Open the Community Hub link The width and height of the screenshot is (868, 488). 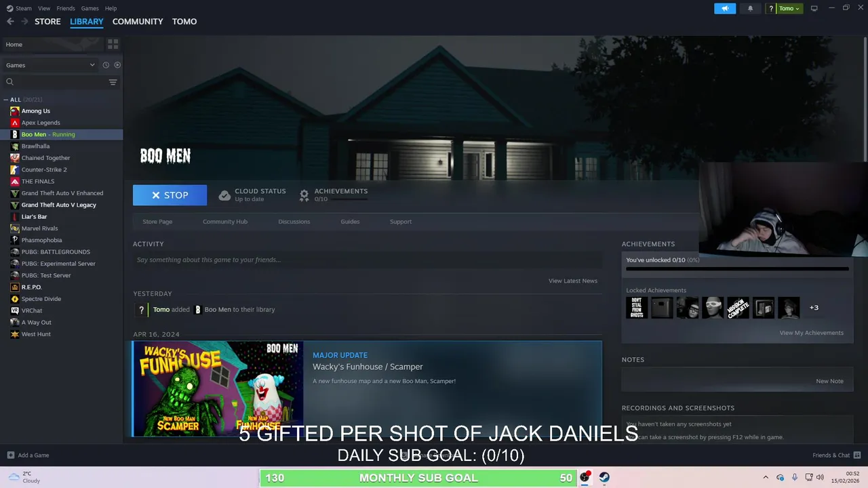[225, 222]
